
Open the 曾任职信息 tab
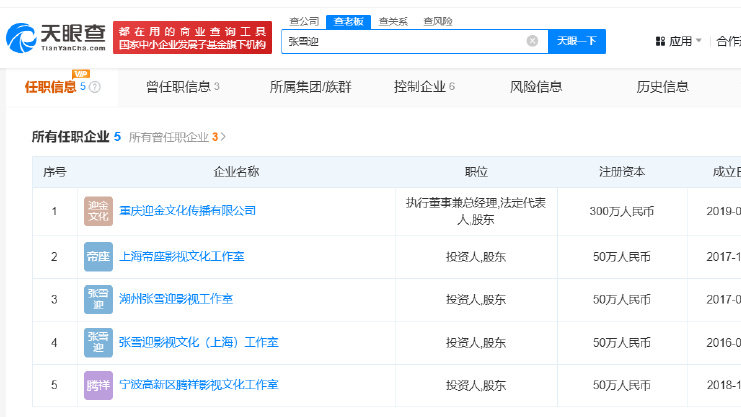(182, 87)
